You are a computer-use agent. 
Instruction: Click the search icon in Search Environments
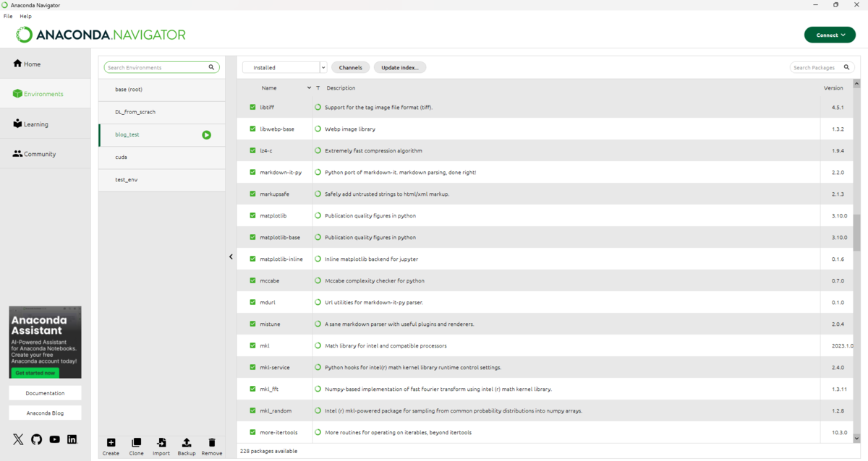coord(212,67)
